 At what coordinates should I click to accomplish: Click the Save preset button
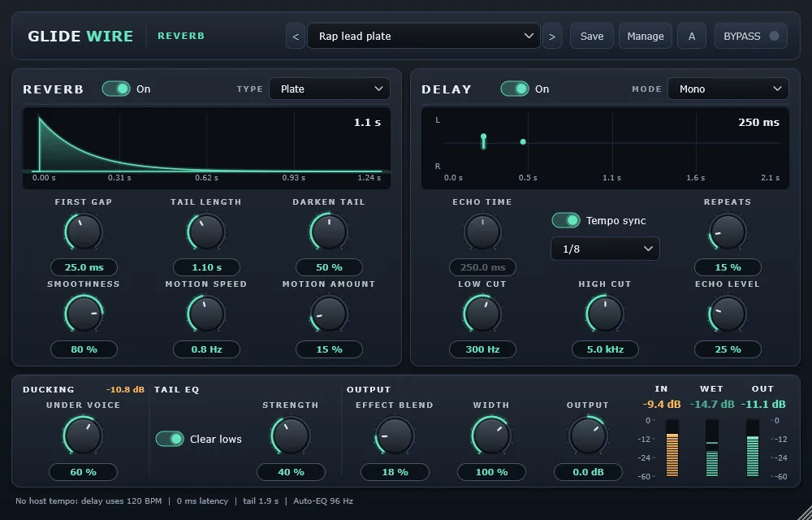pos(592,37)
